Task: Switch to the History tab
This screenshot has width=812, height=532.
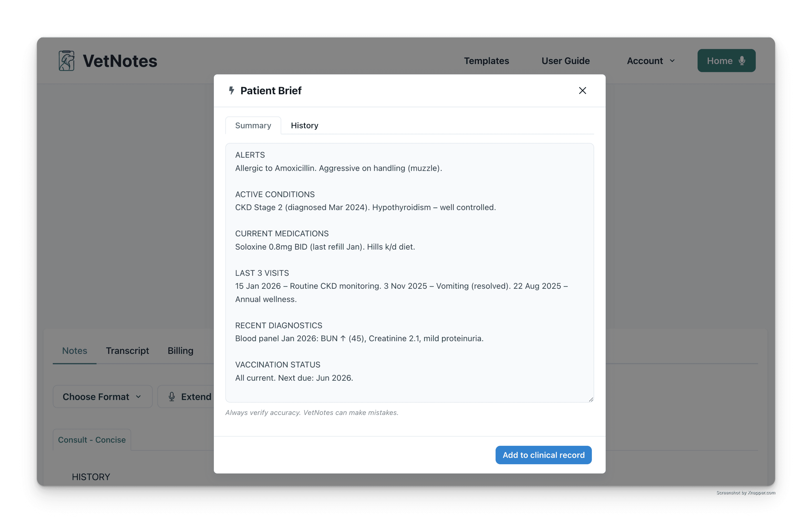Action: (304, 126)
